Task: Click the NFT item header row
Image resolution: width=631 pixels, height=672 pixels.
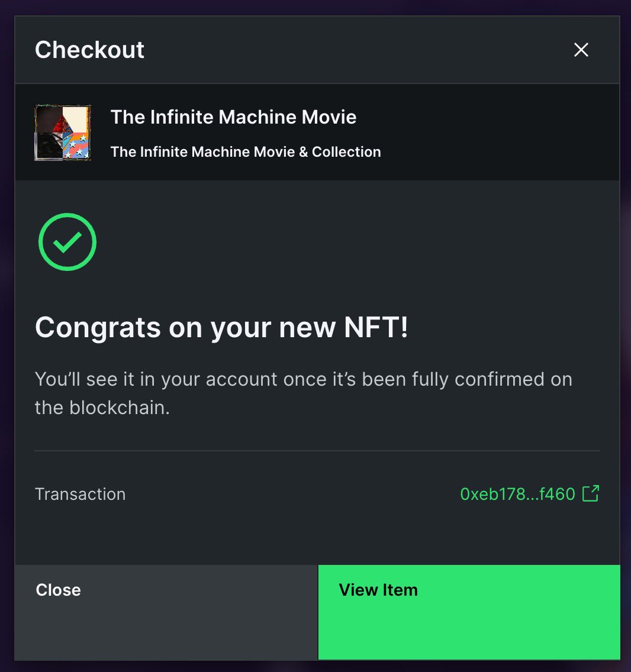Action: (x=317, y=132)
